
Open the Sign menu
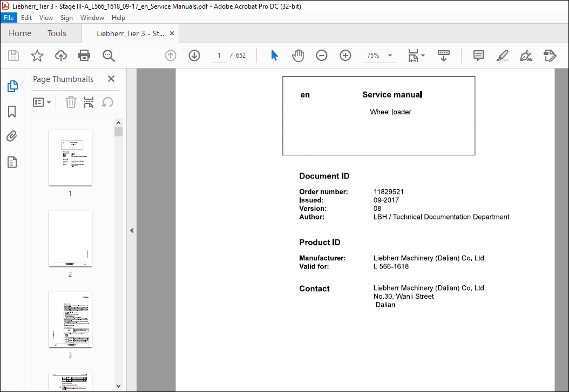[66, 17]
